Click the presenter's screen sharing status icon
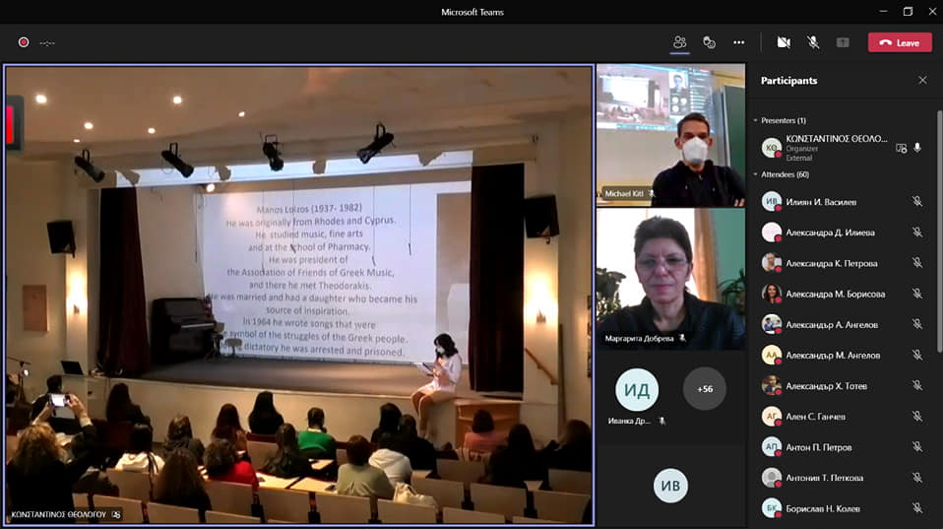This screenshot has height=529, width=943. (x=901, y=148)
